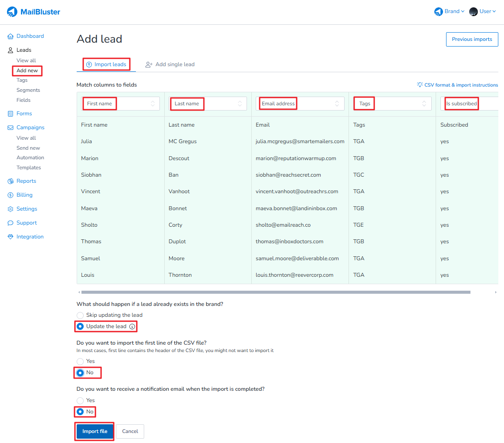This screenshot has width=504, height=443.
Task: Click the Duplot last name cell
Action: pyautogui.click(x=177, y=242)
